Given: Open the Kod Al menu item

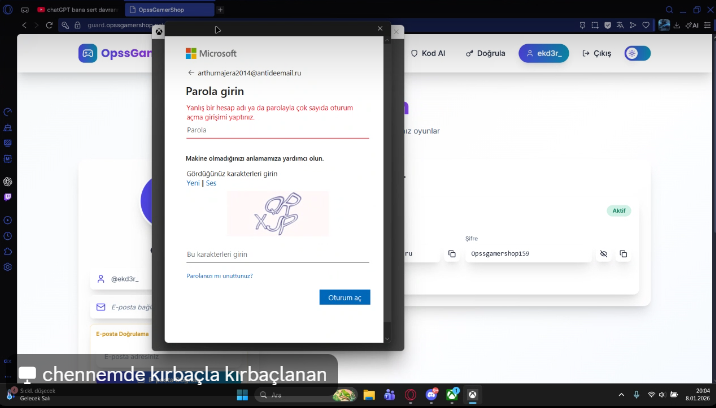Looking at the screenshot, I should tap(428, 53).
